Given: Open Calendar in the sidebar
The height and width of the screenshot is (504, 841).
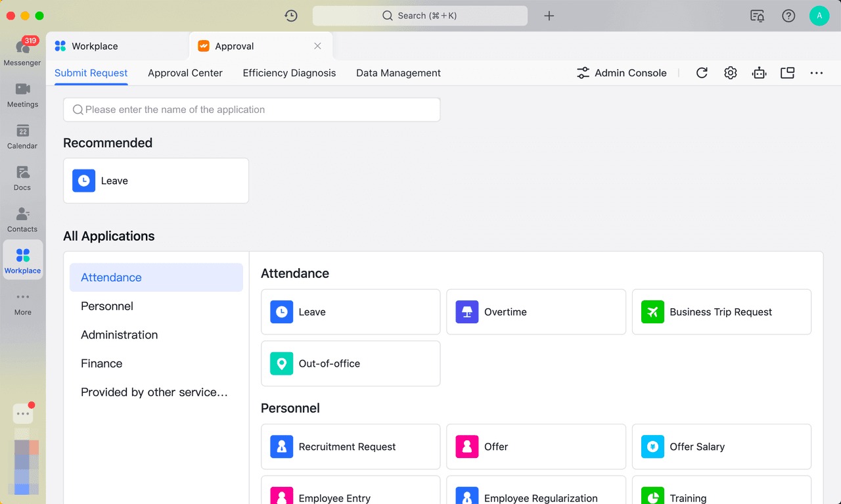Looking at the screenshot, I should pos(22,135).
